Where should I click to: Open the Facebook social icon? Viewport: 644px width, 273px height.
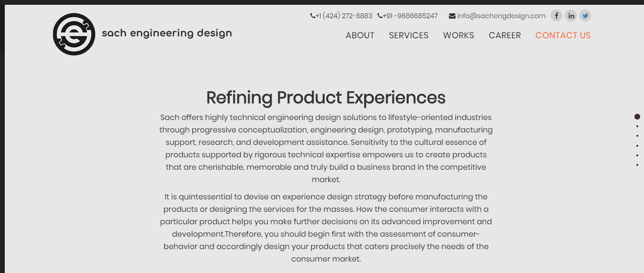(556, 16)
